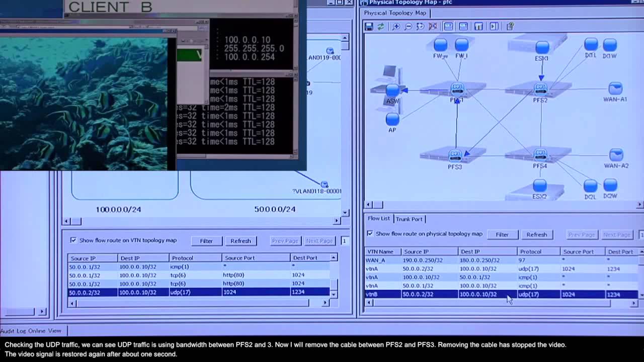644x362 pixels.
Task: Switch to the Trunk Port tab
Action: 409,219
